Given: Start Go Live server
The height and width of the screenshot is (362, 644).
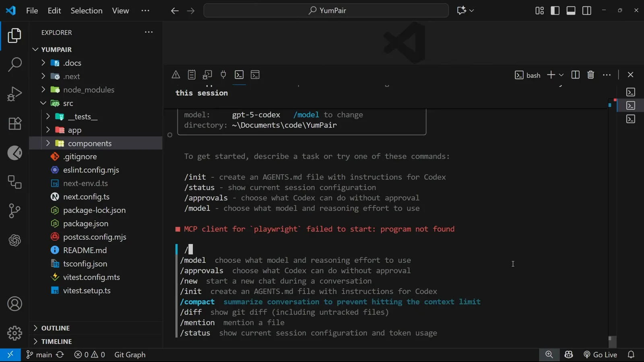Looking at the screenshot, I should click(600, 355).
